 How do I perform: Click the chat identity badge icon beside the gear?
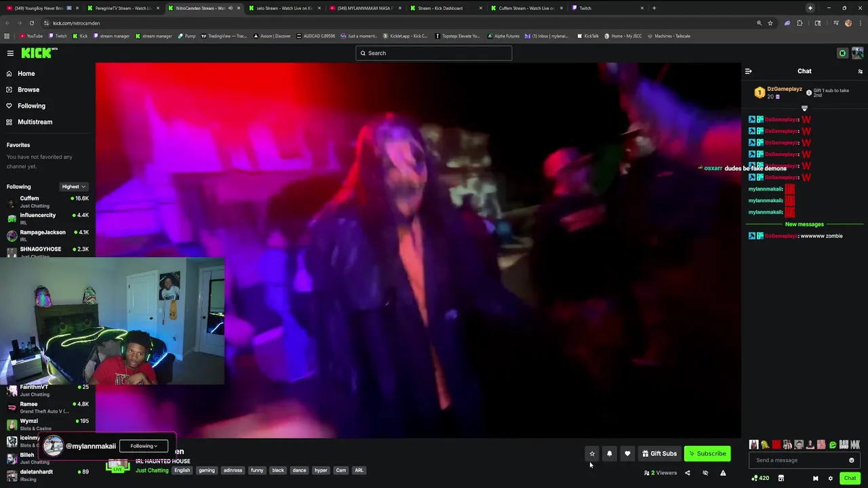[x=815, y=478]
